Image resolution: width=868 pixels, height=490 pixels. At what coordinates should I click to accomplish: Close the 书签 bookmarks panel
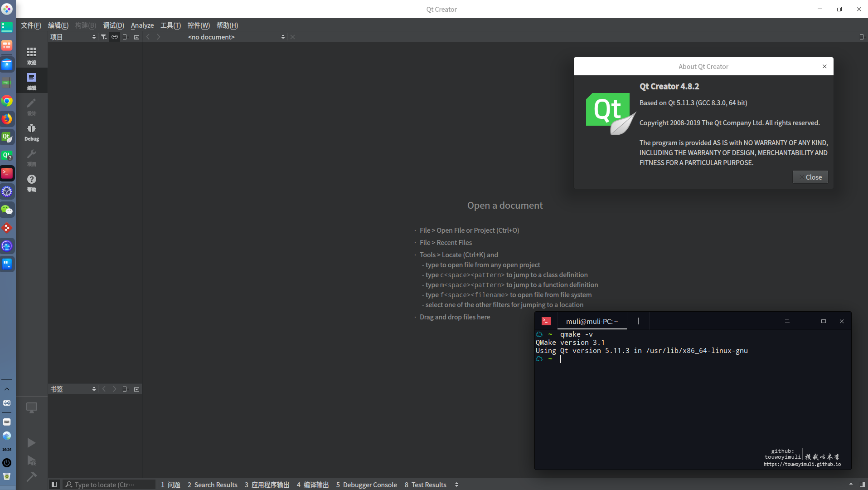click(x=136, y=389)
